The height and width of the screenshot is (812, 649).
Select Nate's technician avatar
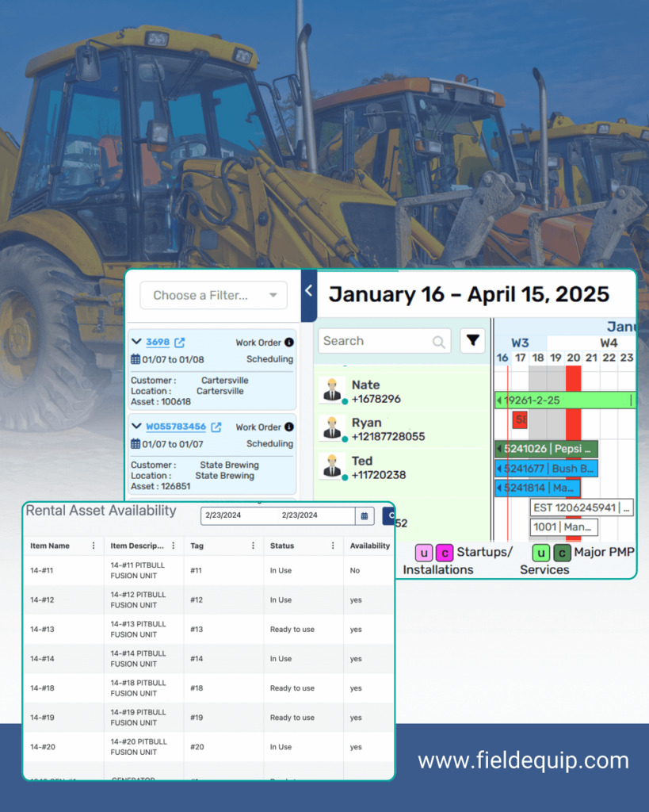click(331, 389)
